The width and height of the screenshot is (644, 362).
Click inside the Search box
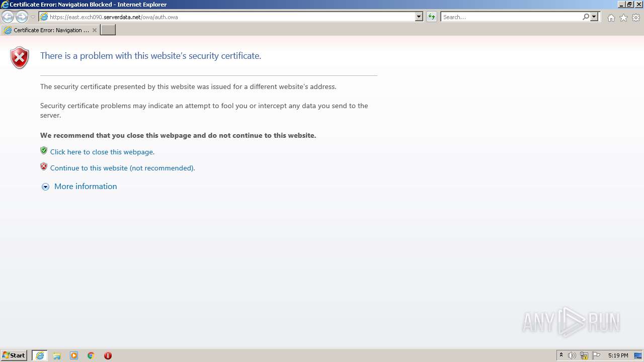pyautogui.click(x=511, y=17)
